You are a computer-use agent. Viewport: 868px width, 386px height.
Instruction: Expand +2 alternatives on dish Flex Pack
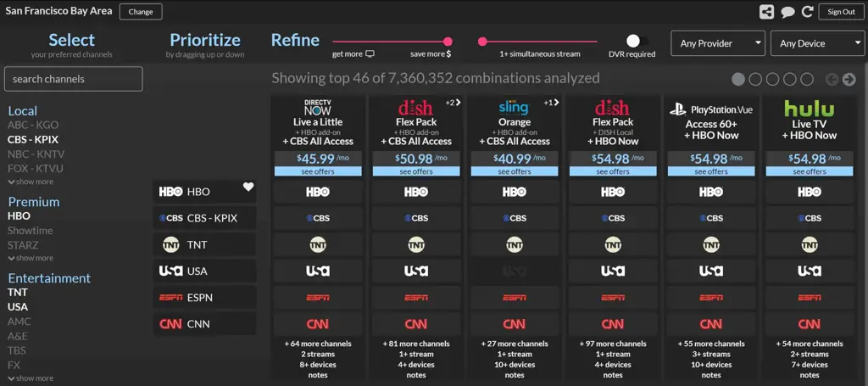pos(453,103)
